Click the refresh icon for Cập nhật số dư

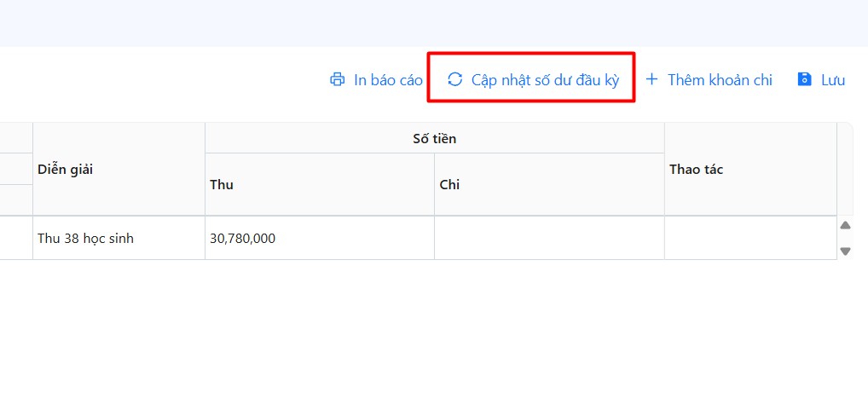click(455, 79)
